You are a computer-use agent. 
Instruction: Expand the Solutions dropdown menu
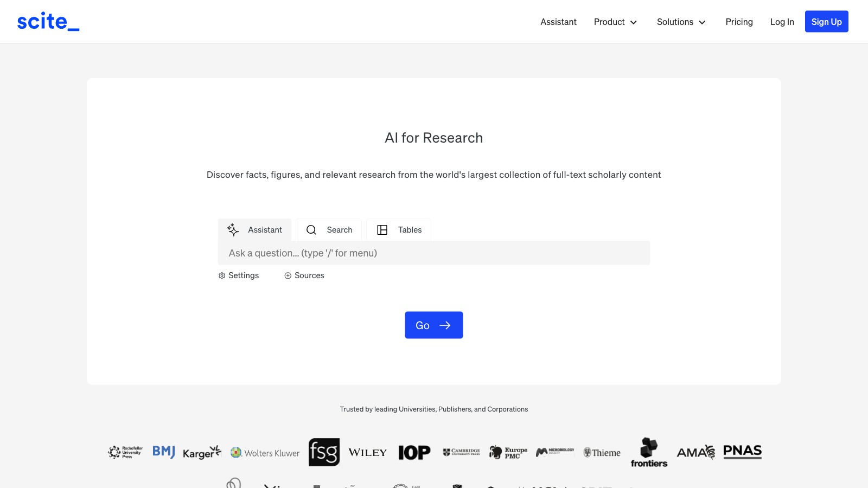tap(681, 22)
